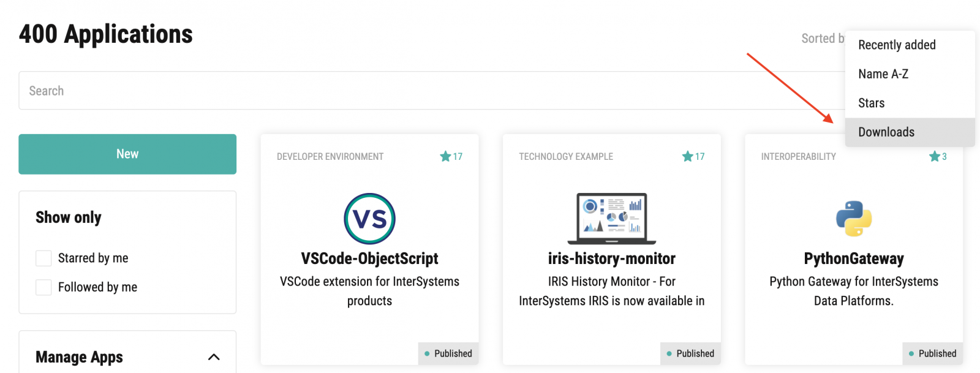Enable the Starred by me checkbox
The image size is (980, 373).
click(x=43, y=258)
